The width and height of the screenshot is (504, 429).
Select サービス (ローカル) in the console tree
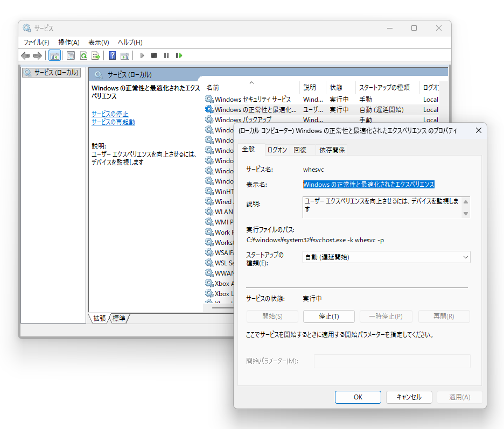[x=52, y=73]
